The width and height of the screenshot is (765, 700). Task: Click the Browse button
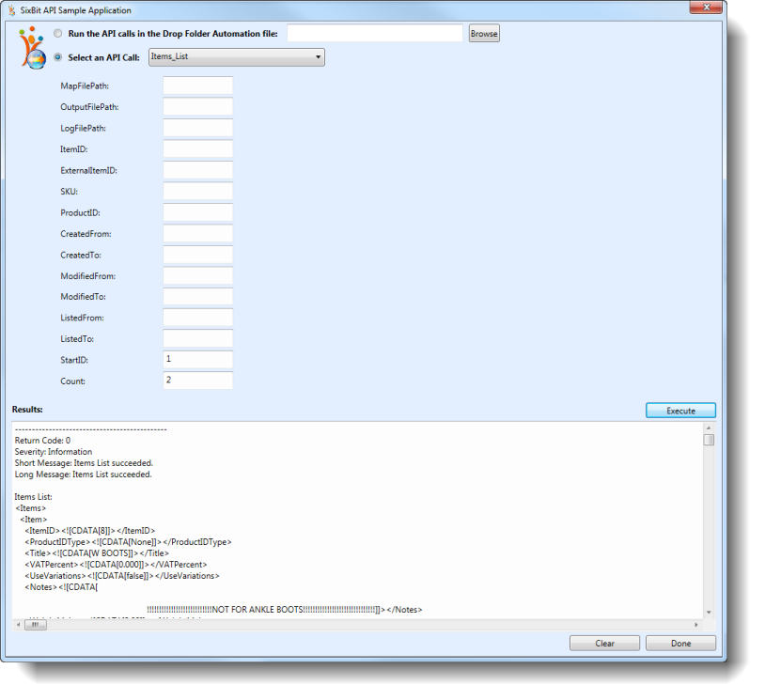tap(484, 33)
